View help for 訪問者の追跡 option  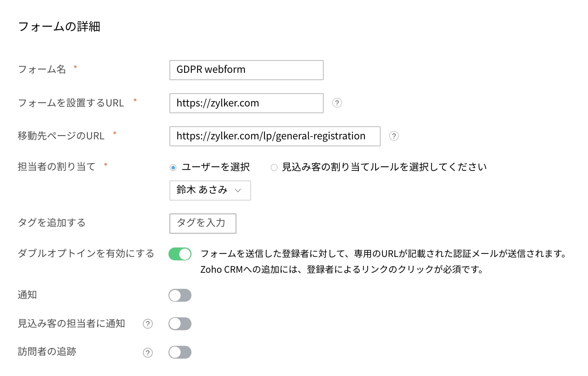(148, 353)
